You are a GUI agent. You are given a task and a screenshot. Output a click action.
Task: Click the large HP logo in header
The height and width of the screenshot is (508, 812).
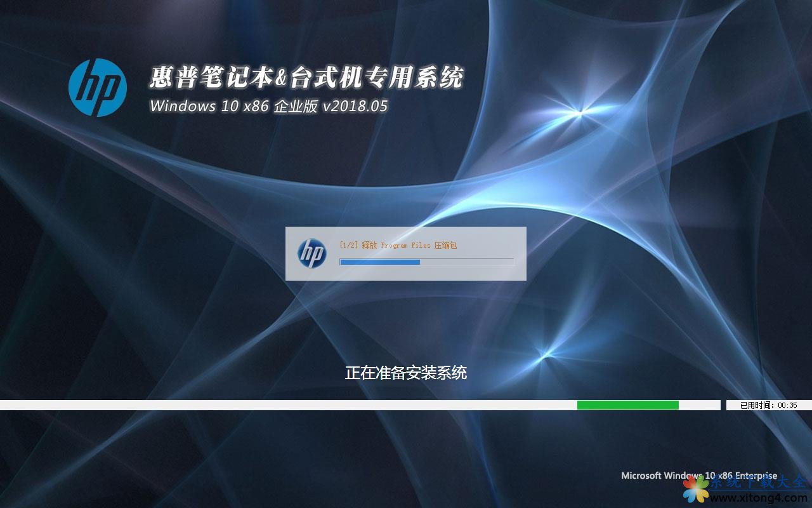click(x=97, y=88)
